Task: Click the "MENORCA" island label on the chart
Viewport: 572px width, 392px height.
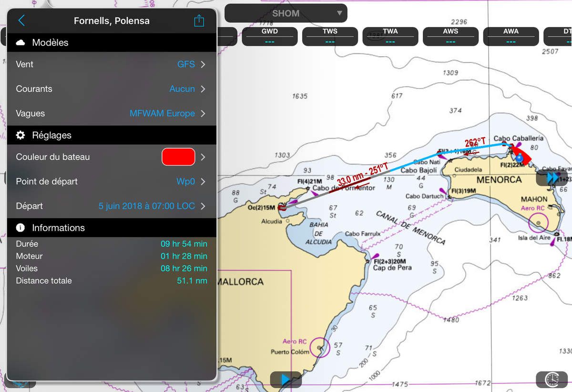Action: coord(499,180)
